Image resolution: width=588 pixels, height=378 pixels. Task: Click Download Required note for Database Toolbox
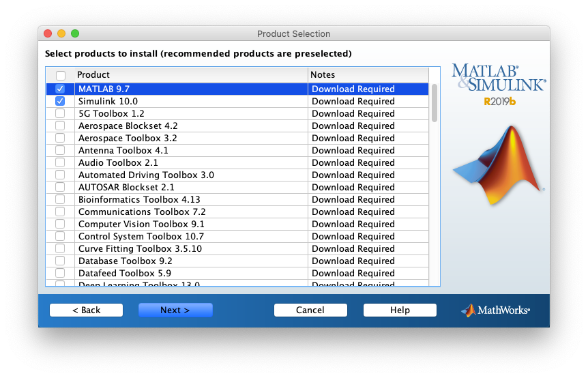pos(353,261)
